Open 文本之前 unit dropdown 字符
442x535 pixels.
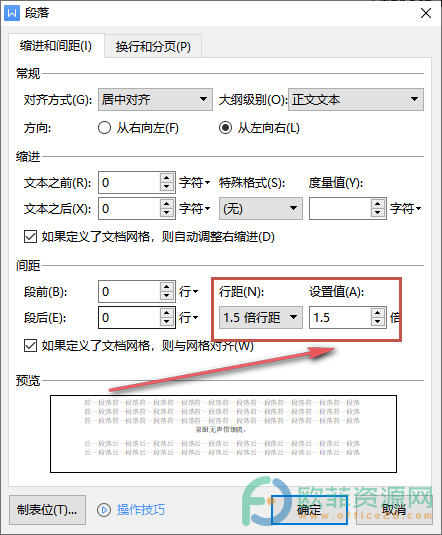point(195,183)
